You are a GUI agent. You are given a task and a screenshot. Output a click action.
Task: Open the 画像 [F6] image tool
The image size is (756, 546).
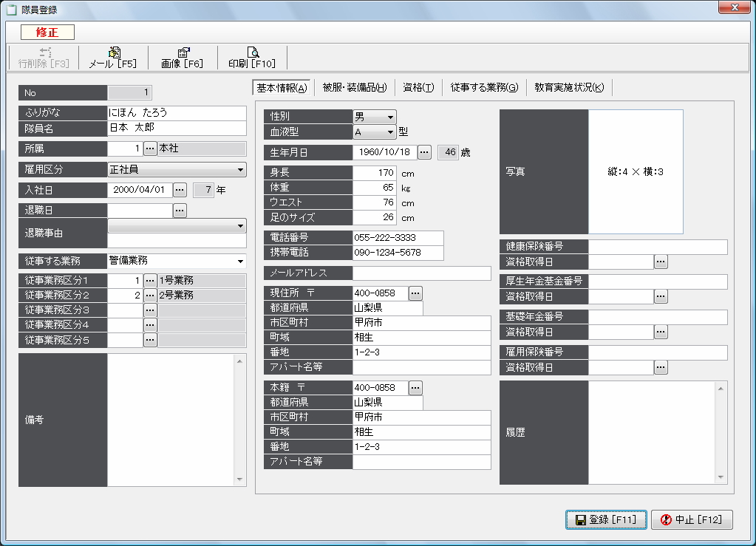[x=182, y=58]
